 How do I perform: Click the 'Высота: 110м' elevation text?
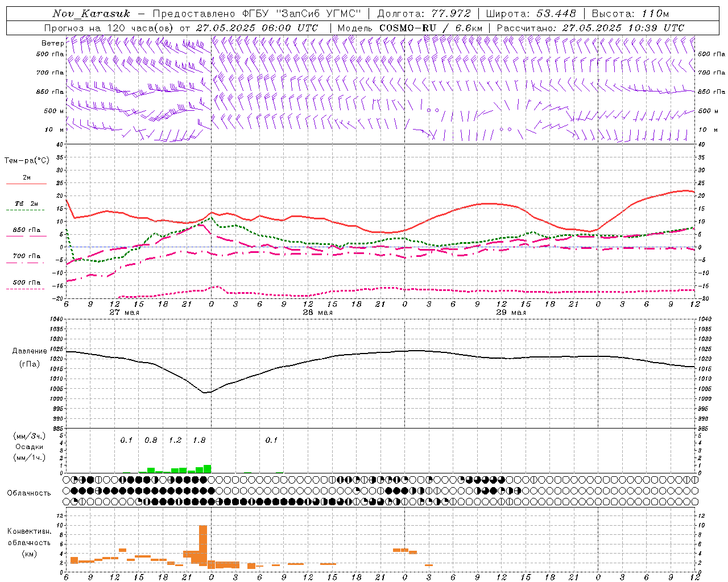tap(630, 14)
